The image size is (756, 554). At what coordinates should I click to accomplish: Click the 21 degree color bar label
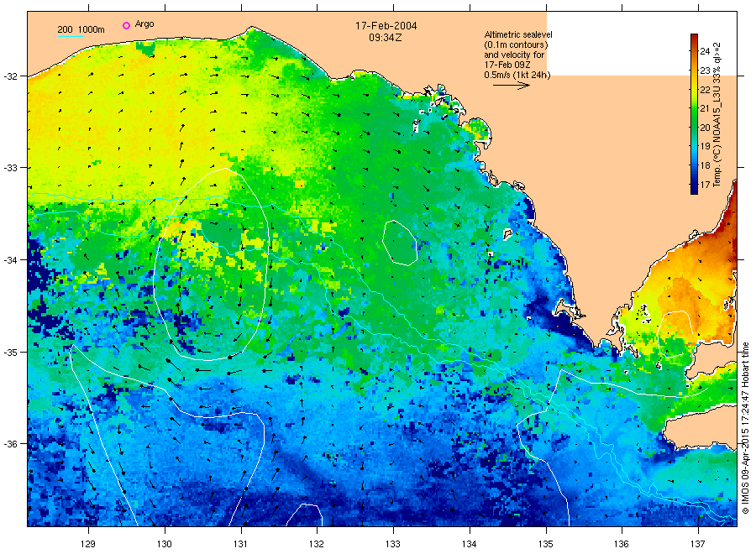coord(705,108)
